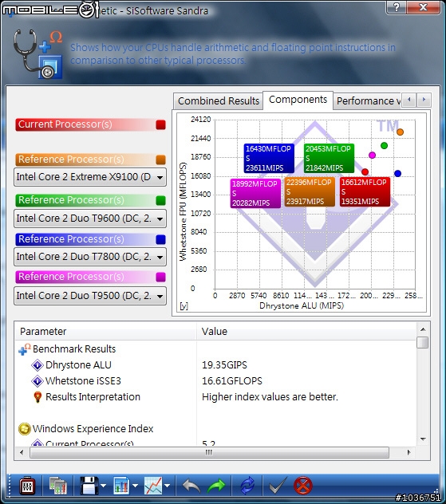Click the blue data point on chart
The image size is (446, 504).
pyautogui.click(x=398, y=174)
